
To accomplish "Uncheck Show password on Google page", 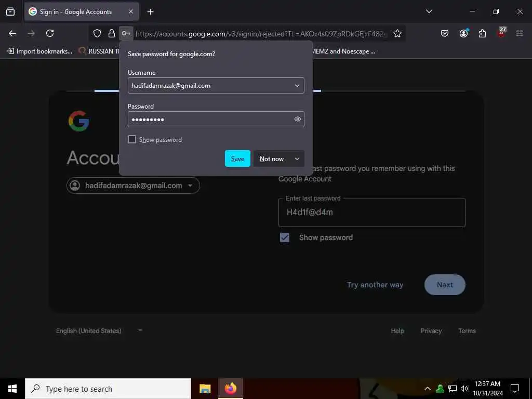I will tap(285, 237).
